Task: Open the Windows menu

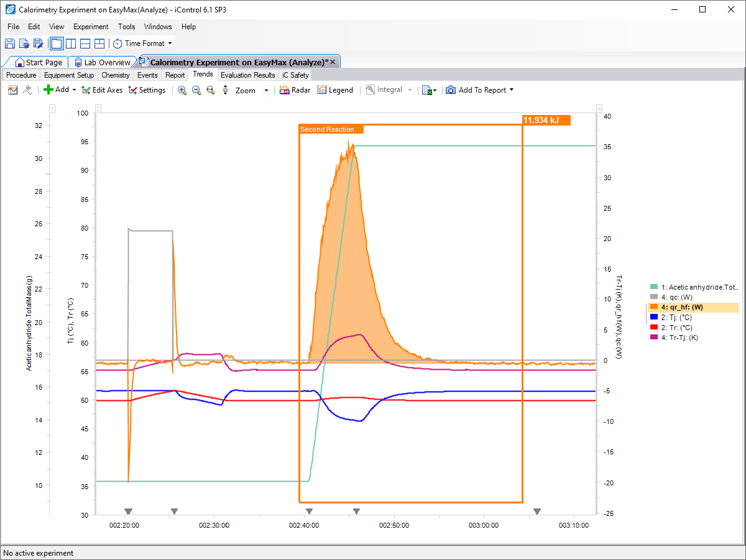Action: coord(158,27)
